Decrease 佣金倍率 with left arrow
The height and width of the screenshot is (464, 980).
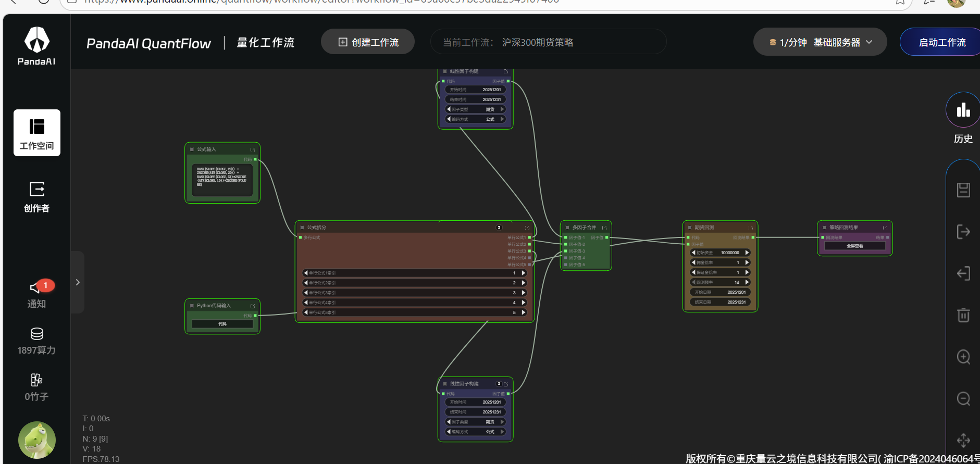click(x=693, y=262)
